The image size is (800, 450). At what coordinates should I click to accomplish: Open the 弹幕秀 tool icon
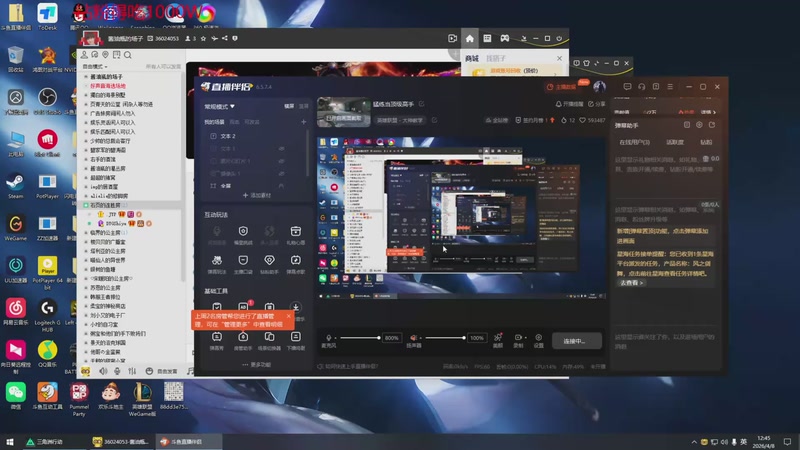click(217, 340)
